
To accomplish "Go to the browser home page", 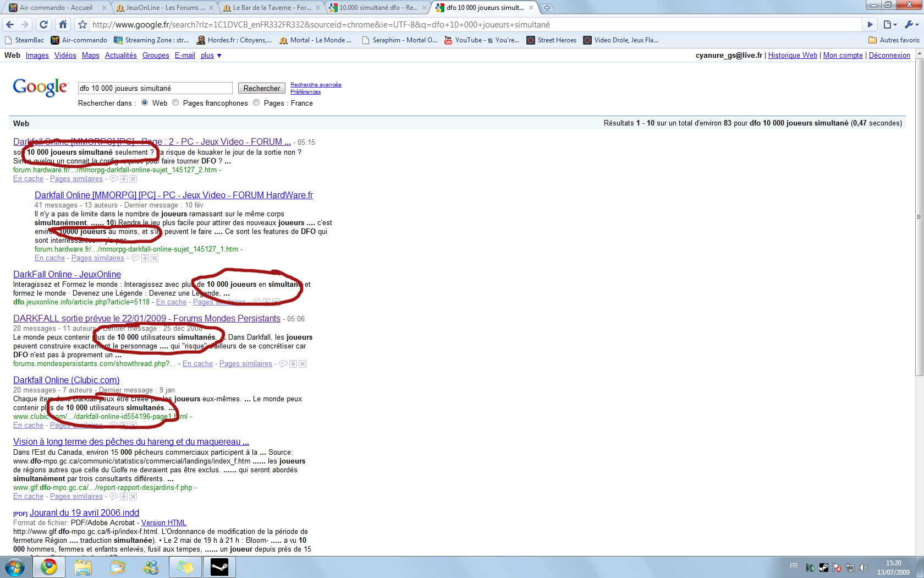I will click(63, 24).
